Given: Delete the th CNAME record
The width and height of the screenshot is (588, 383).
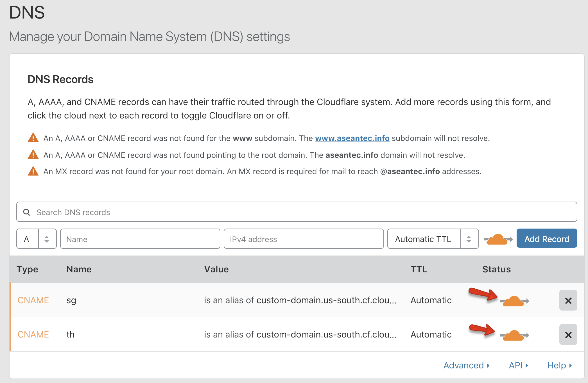Looking at the screenshot, I should [568, 335].
